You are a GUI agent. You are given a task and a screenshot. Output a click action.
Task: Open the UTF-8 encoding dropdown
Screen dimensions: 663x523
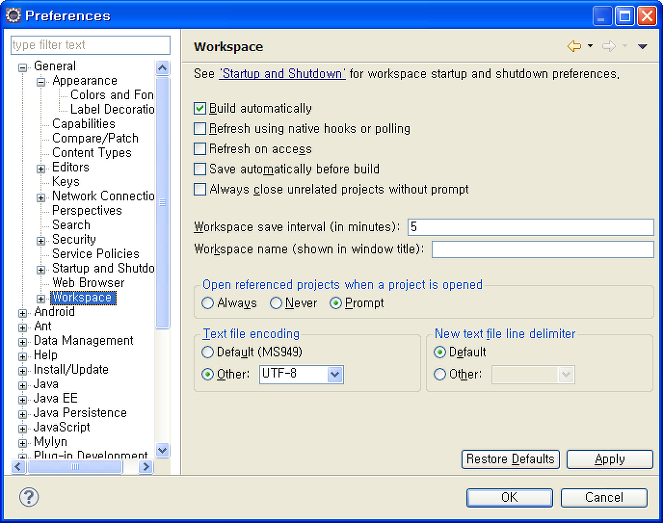[x=335, y=375]
